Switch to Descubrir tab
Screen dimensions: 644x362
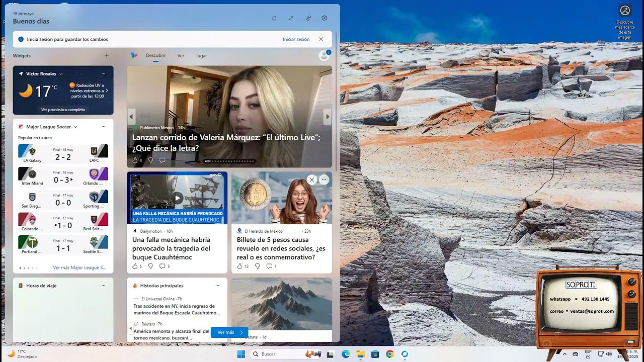point(156,56)
